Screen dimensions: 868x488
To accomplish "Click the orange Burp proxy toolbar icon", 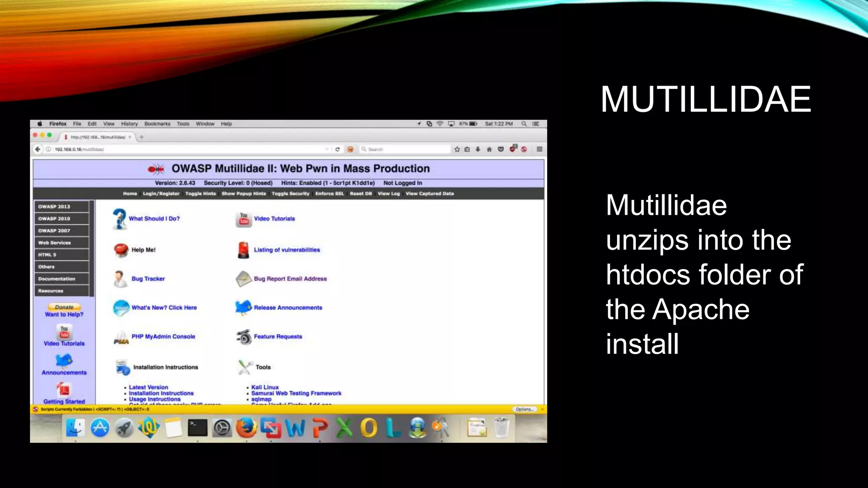I will point(350,149).
